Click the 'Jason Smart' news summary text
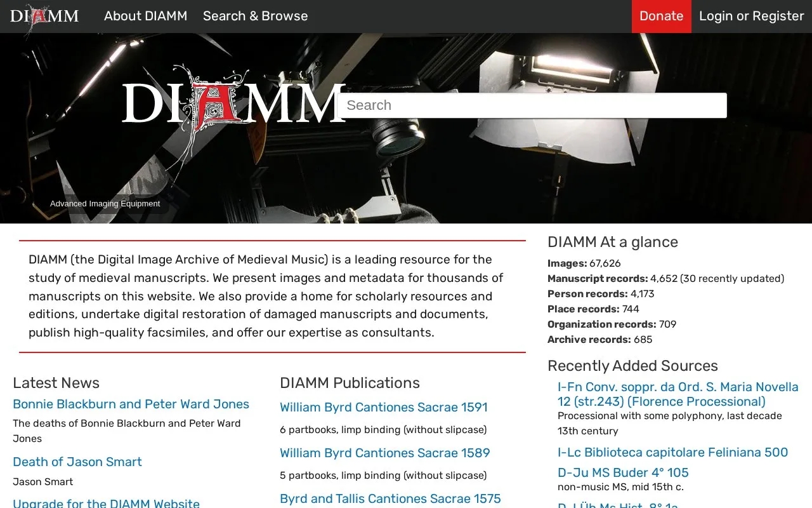 (43, 482)
